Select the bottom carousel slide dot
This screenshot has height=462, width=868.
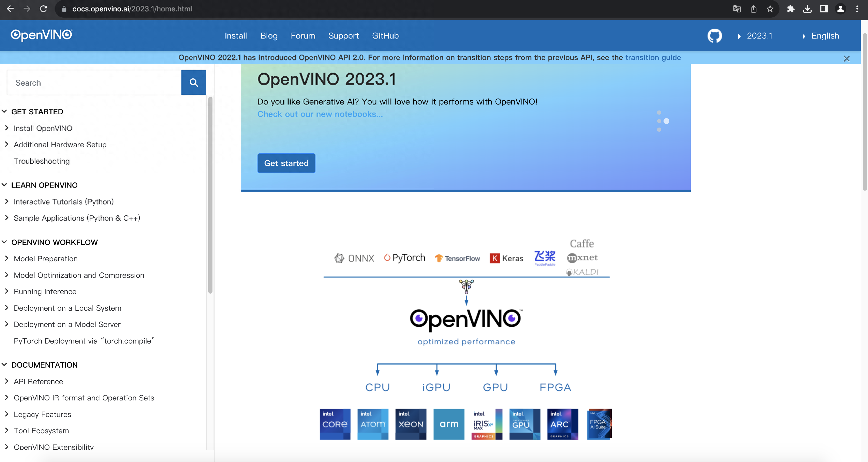tap(659, 130)
